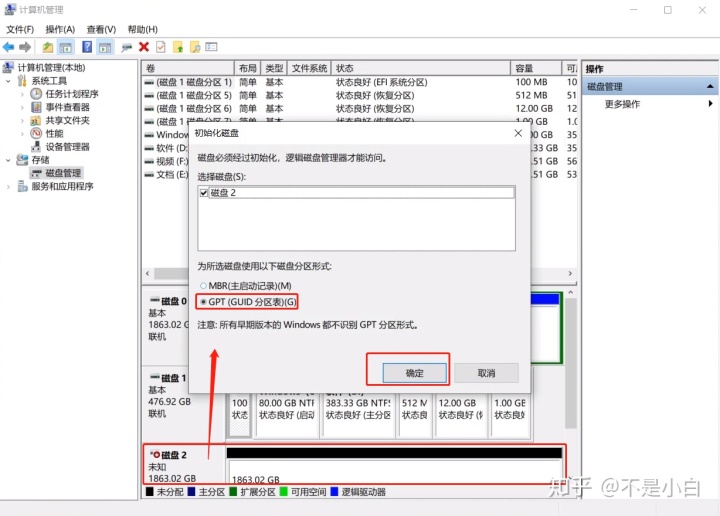Viewport: 720px width, 516px height.
Task: Click the 容量 column header
Action: click(x=535, y=68)
